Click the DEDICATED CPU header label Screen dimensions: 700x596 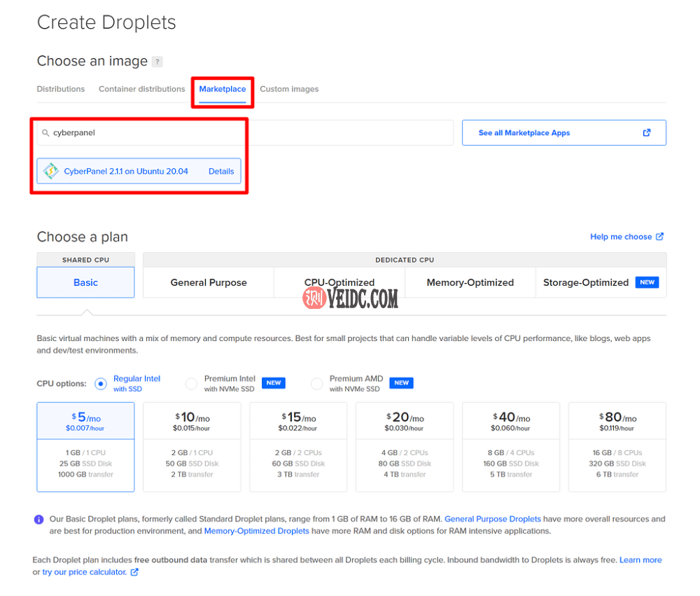click(405, 260)
